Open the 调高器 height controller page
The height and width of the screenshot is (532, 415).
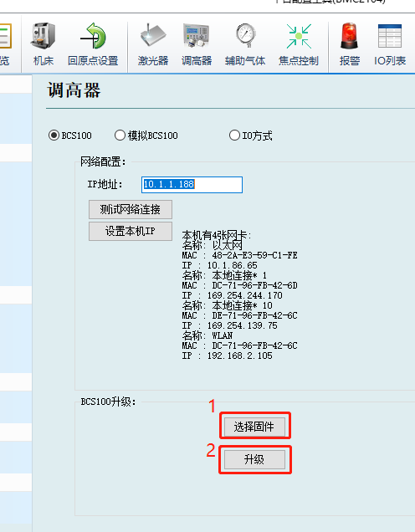click(x=197, y=44)
